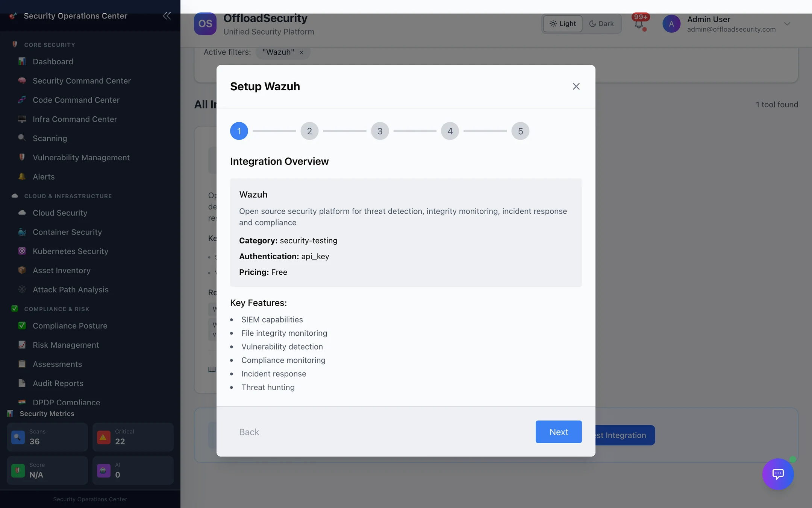Open DPDP Compliance in the sidebar

click(66, 402)
